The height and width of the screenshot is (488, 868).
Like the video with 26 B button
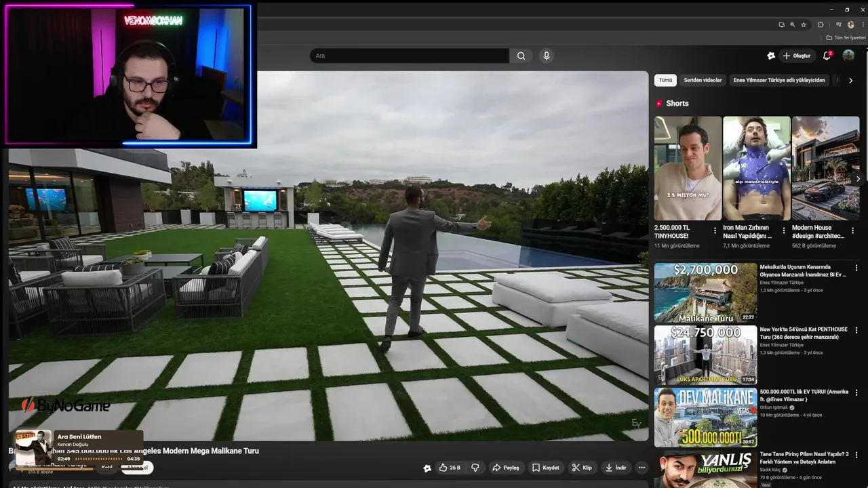pos(450,468)
